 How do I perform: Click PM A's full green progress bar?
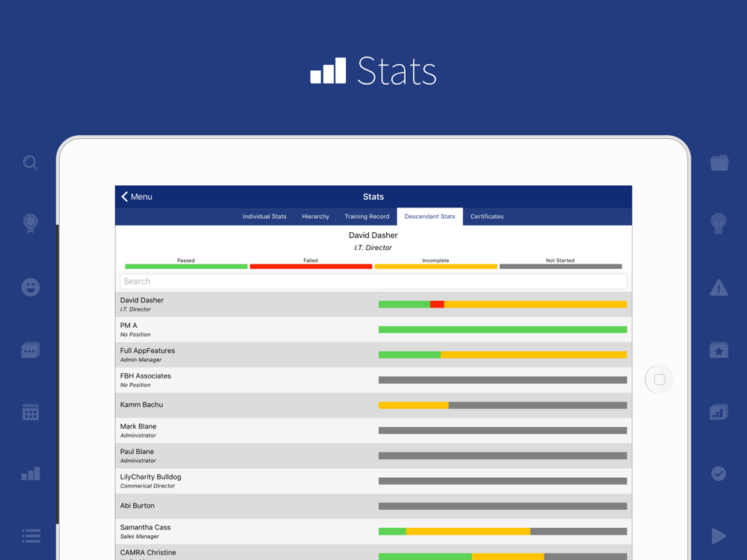pyautogui.click(x=503, y=329)
